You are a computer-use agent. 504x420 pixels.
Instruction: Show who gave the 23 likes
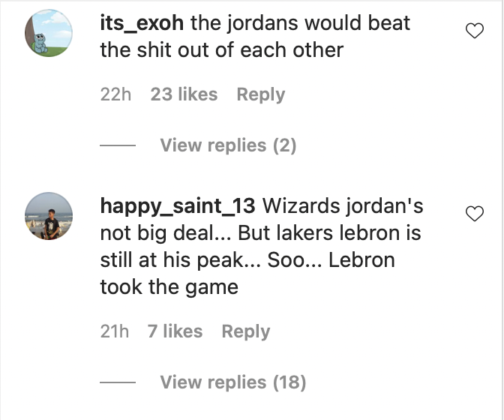(x=184, y=94)
